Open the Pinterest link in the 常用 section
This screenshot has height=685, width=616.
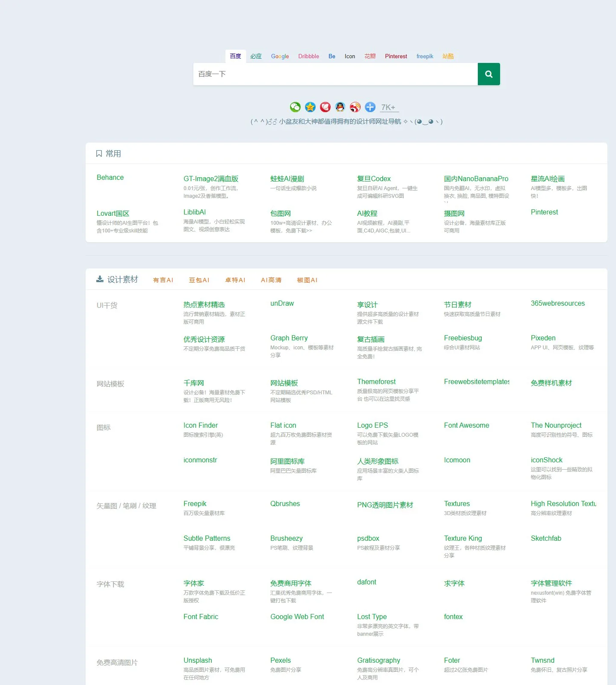[x=544, y=212]
